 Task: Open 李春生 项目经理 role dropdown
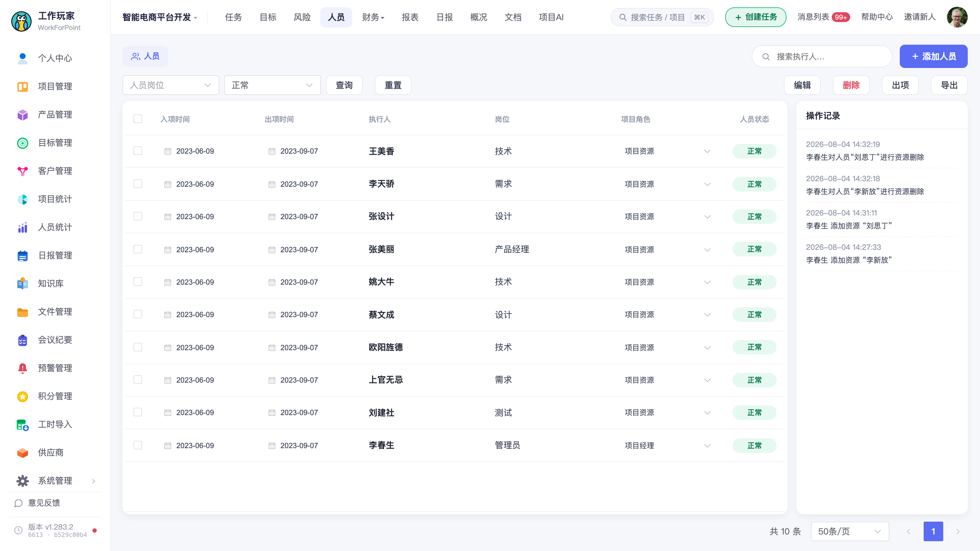pyautogui.click(x=667, y=446)
